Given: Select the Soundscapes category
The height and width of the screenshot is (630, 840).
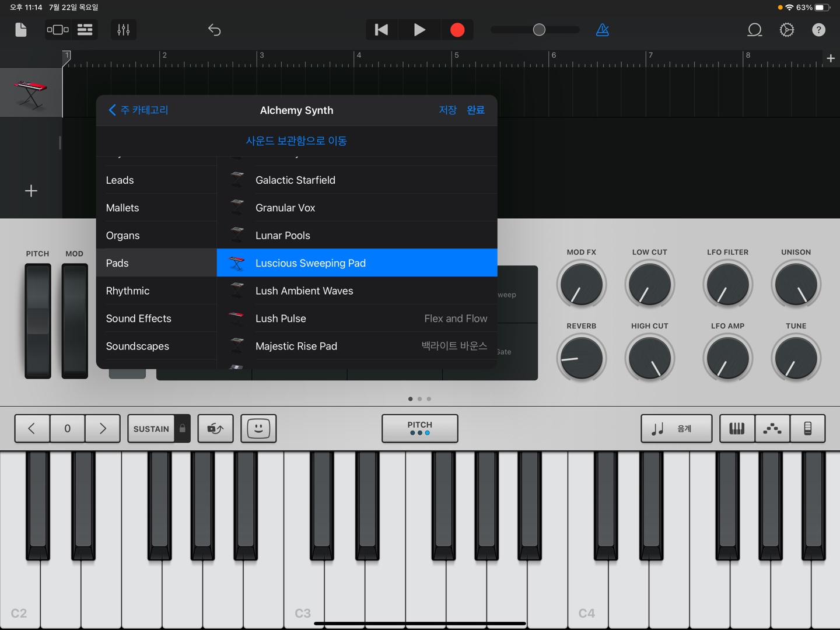Looking at the screenshot, I should (x=156, y=346).
